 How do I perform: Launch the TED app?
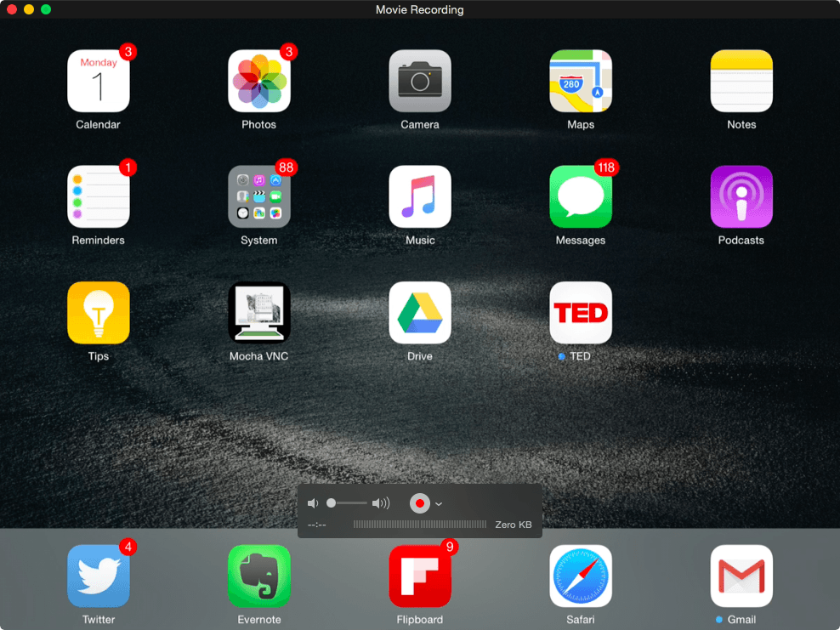pos(581,312)
